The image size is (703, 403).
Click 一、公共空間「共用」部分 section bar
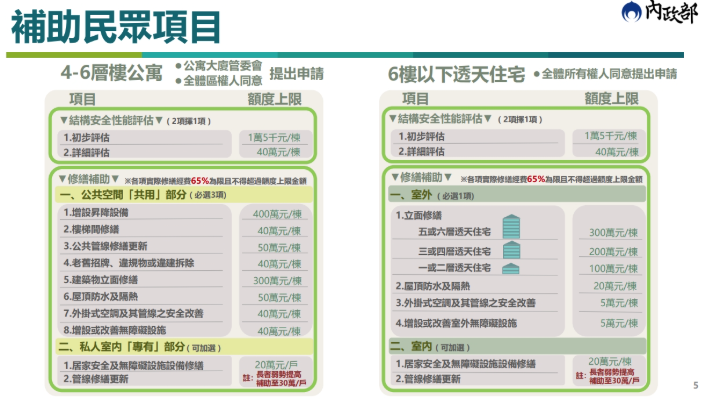184,195
